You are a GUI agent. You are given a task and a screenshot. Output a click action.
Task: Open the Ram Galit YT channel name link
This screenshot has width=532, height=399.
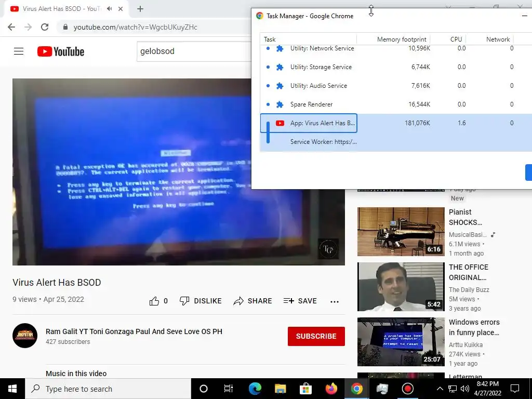[134, 331]
